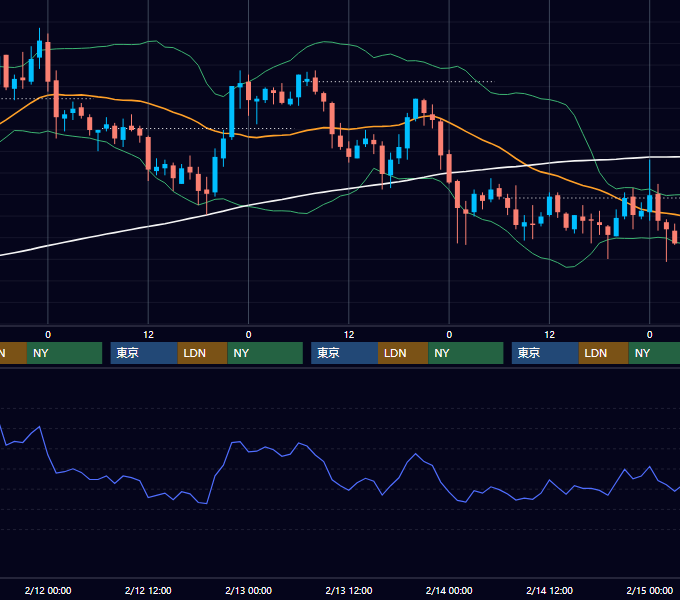
Task: Click the 2/13 12:00 time axis label
Action: click(349, 590)
